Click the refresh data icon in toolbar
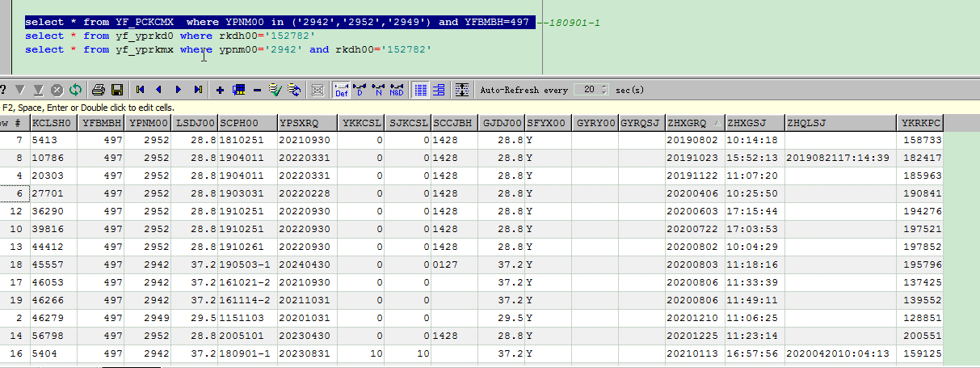 pos(74,90)
